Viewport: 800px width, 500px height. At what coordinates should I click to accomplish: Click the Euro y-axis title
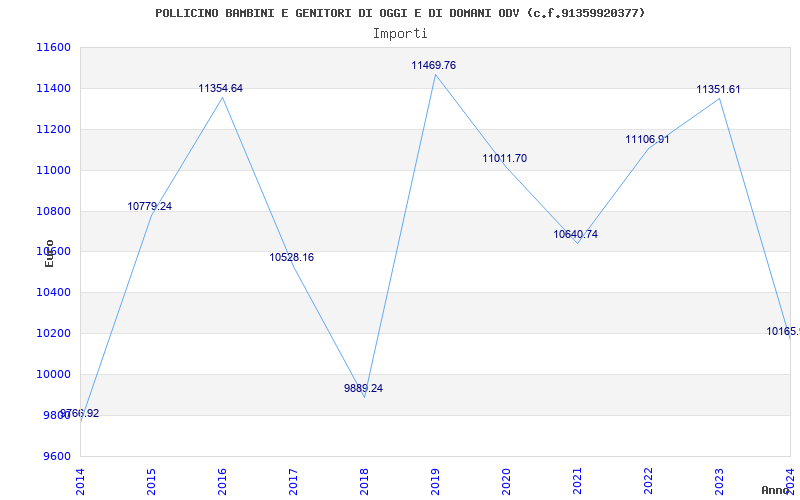[x=49, y=253]
